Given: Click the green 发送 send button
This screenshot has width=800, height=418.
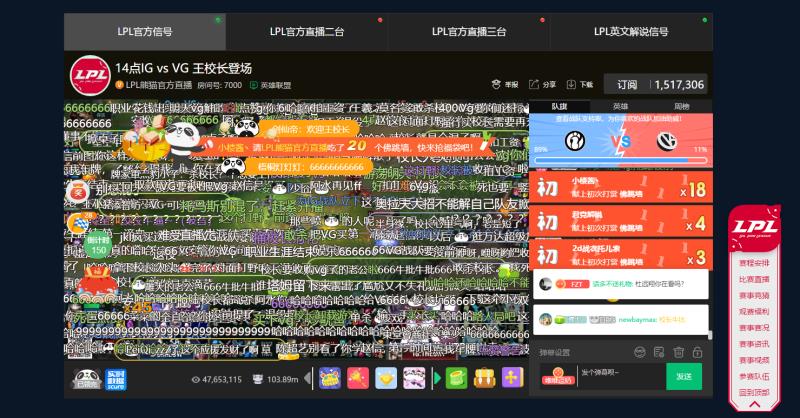Looking at the screenshot, I should coord(684,377).
